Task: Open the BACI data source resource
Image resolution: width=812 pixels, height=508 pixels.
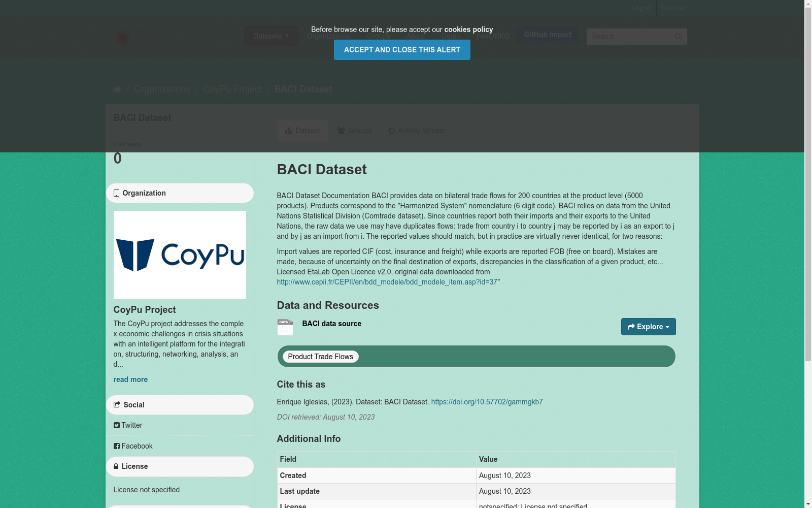Action: [332, 324]
